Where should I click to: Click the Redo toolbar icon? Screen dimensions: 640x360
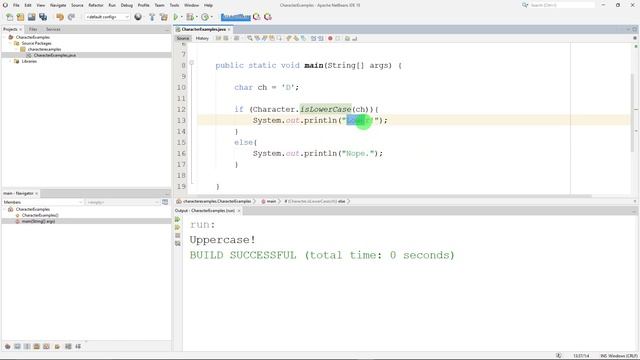pos(71,17)
